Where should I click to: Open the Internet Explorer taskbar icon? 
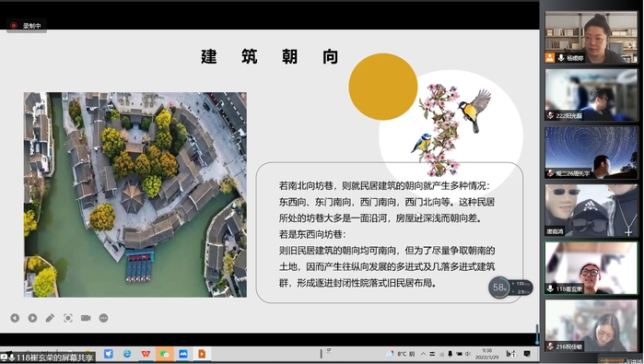point(127,354)
